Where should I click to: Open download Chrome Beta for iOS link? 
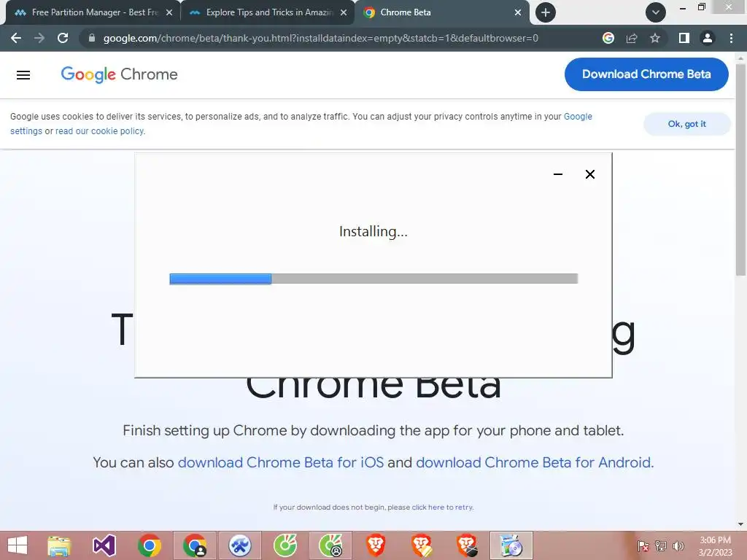click(281, 462)
